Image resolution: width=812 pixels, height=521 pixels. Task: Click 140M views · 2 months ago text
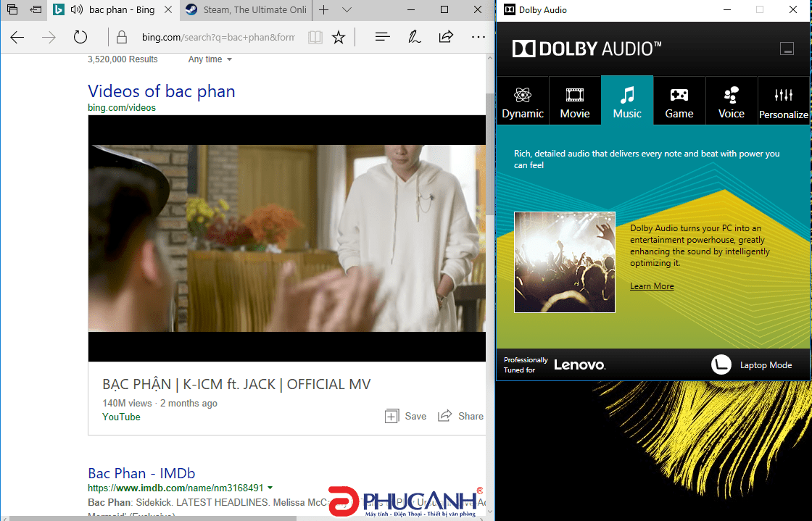(159, 403)
